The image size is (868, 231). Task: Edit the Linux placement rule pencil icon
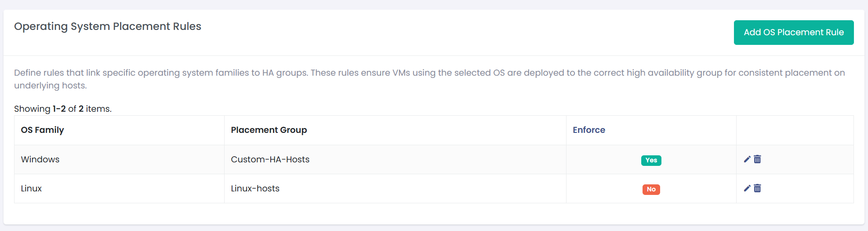(747, 188)
